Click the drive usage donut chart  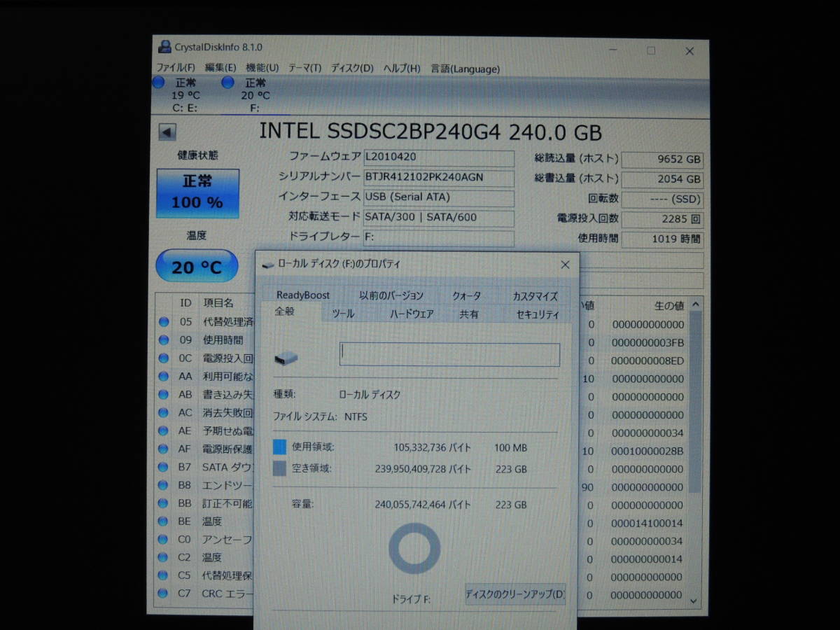[x=414, y=548]
